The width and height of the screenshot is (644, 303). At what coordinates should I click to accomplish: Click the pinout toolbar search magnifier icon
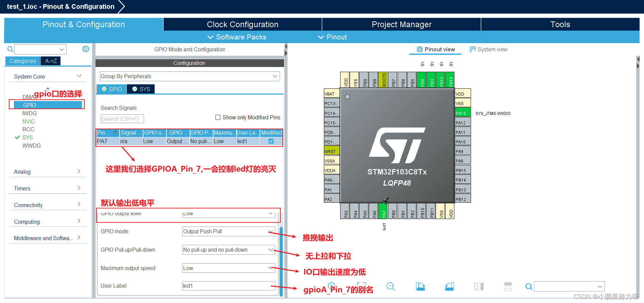[x=528, y=287]
